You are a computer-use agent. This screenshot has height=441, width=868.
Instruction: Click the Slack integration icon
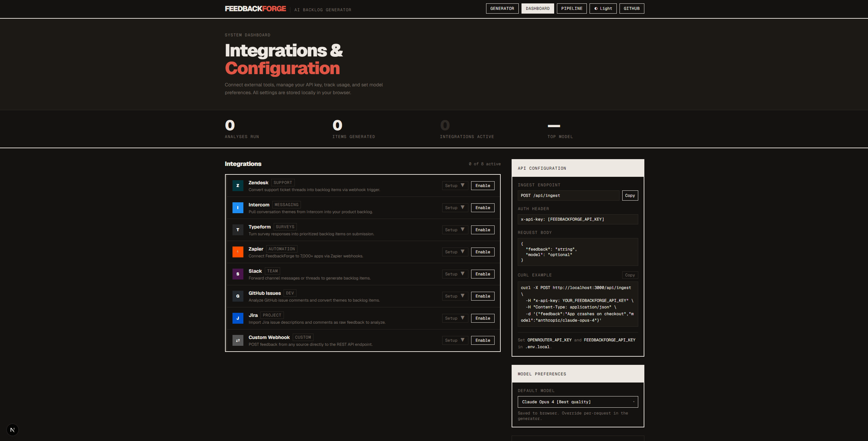(x=238, y=274)
